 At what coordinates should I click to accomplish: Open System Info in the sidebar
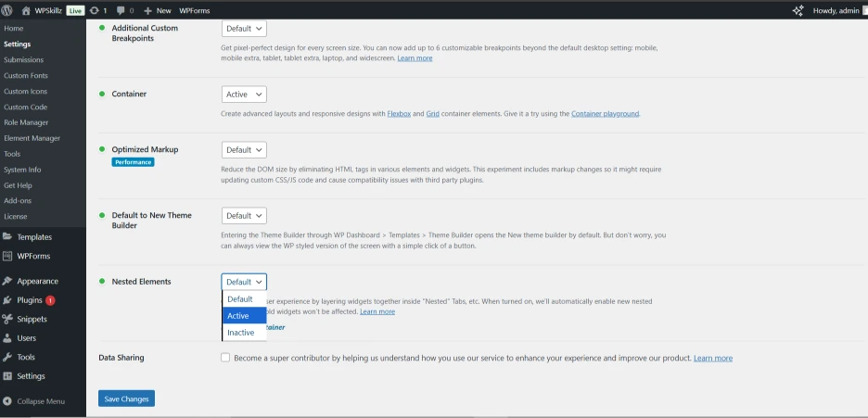[22, 170]
